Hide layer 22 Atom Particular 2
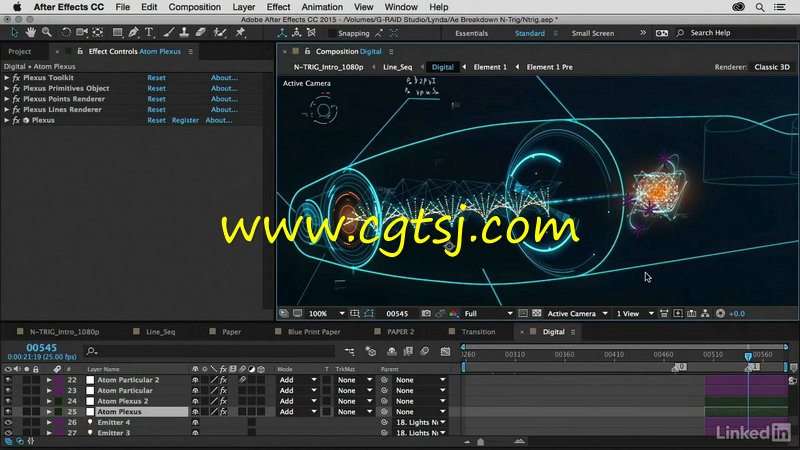 tap(8, 380)
